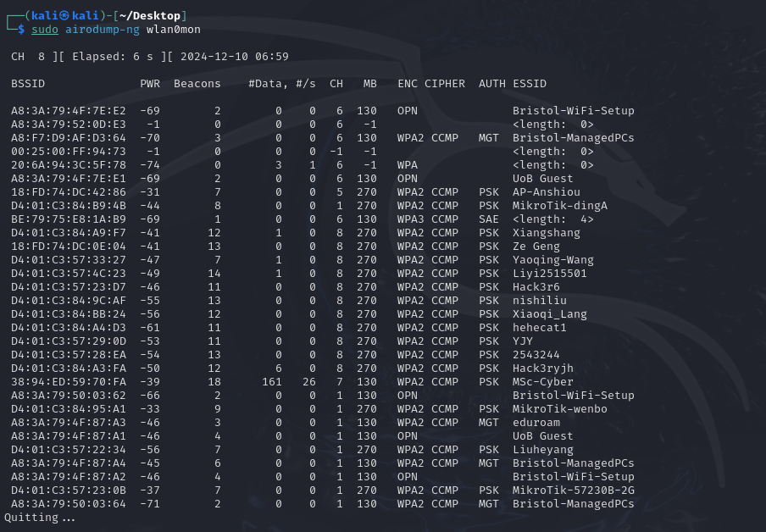Click the sudo command in the prompt
Image resolution: width=766 pixels, height=532 pixels.
click(x=44, y=30)
